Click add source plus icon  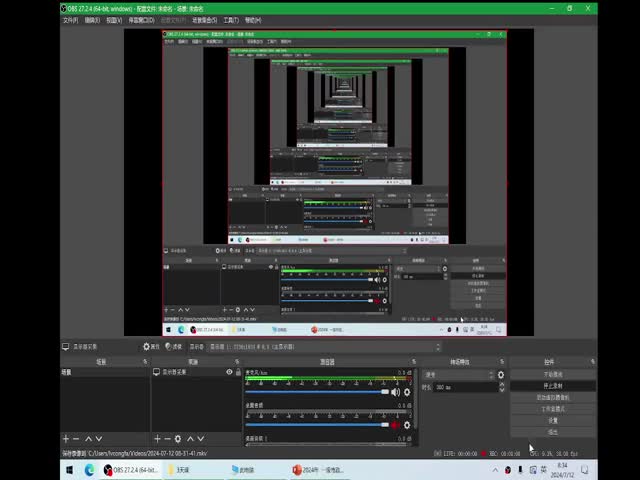point(157,439)
